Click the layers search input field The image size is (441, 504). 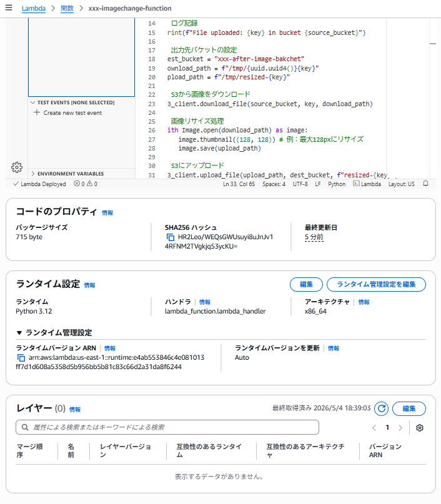(x=167, y=427)
